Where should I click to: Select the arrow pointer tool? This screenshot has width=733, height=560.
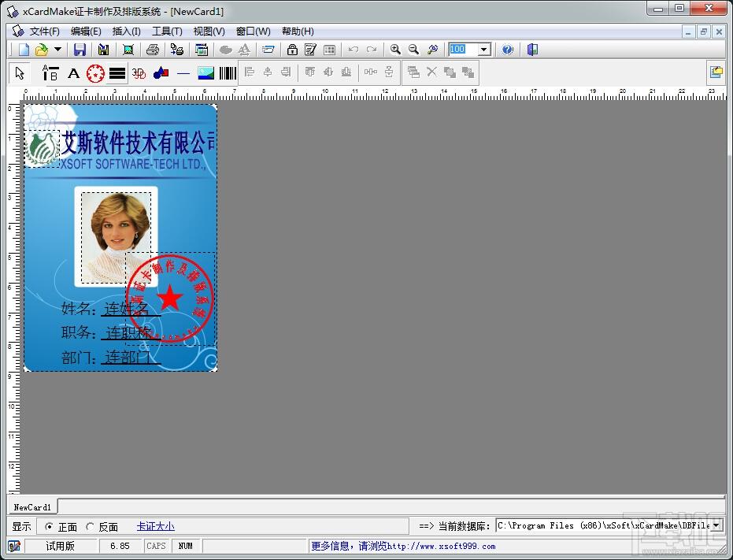coord(20,73)
